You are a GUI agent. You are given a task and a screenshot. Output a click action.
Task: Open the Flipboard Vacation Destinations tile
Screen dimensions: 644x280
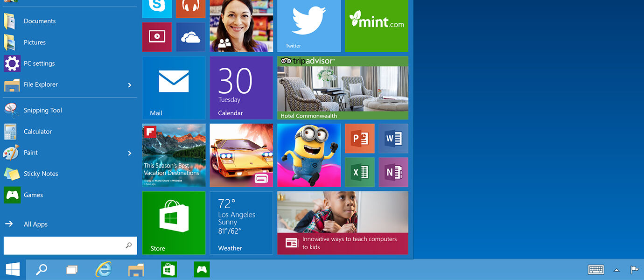(174, 155)
